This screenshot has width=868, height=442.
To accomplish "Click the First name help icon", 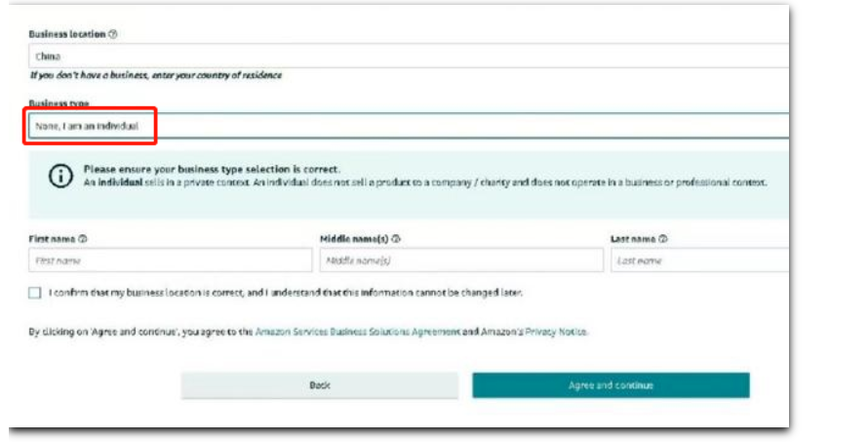I will 83,239.
